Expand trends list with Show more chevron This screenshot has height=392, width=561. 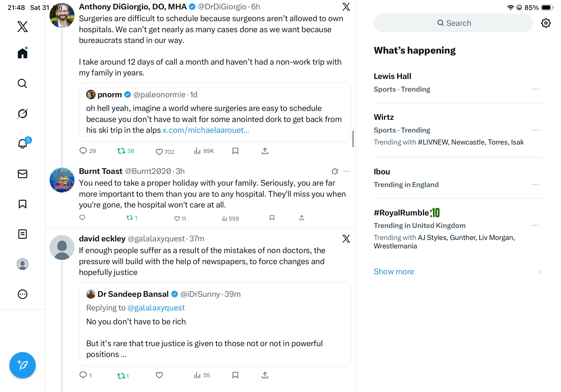[539, 271]
